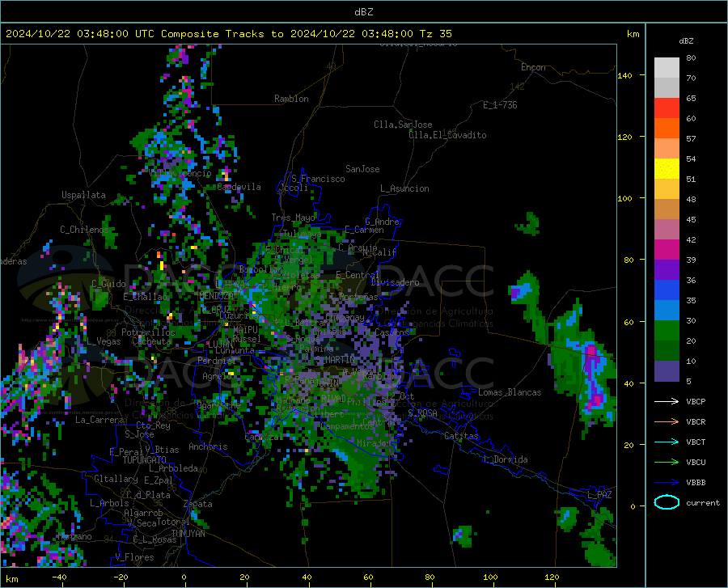Image resolution: width=728 pixels, height=588 pixels.
Task: Click the green VBCU arrow icon
Action: 667,463
